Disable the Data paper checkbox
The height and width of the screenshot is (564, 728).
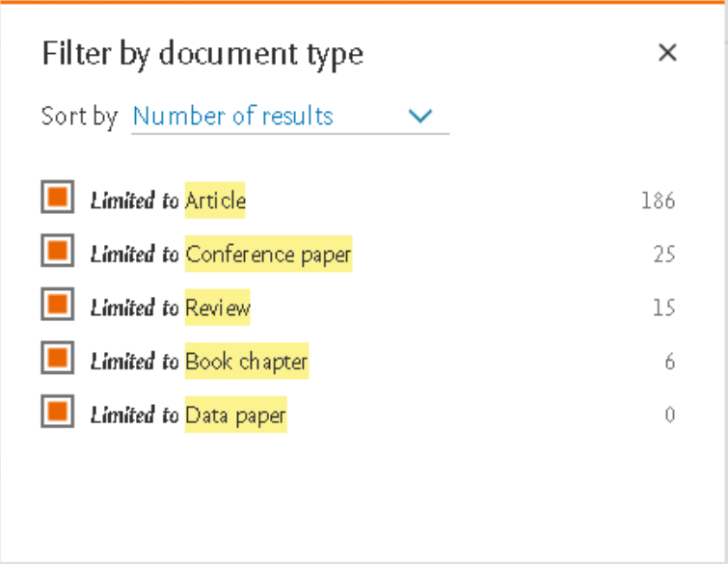[57, 413]
